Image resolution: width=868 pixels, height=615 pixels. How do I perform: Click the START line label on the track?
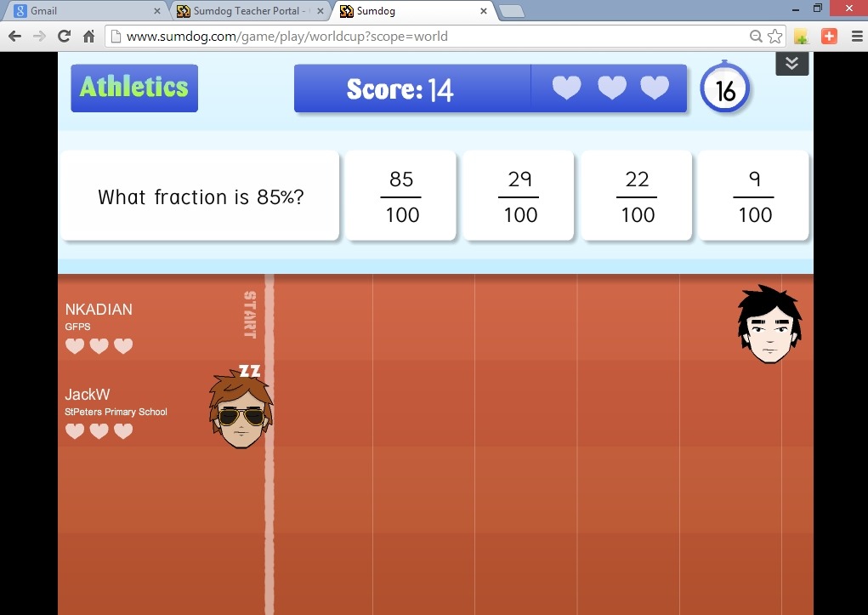(250, 314)
